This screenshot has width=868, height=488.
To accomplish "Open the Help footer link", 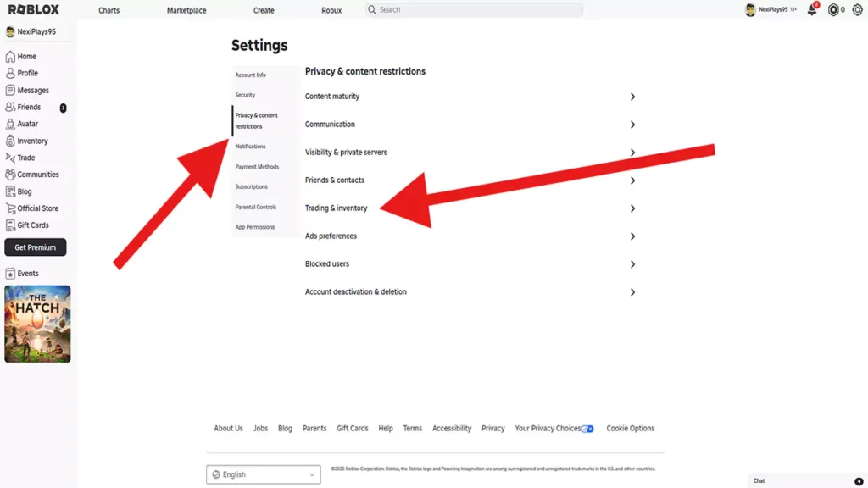I will pyautogui.click(x=386, y=428).
